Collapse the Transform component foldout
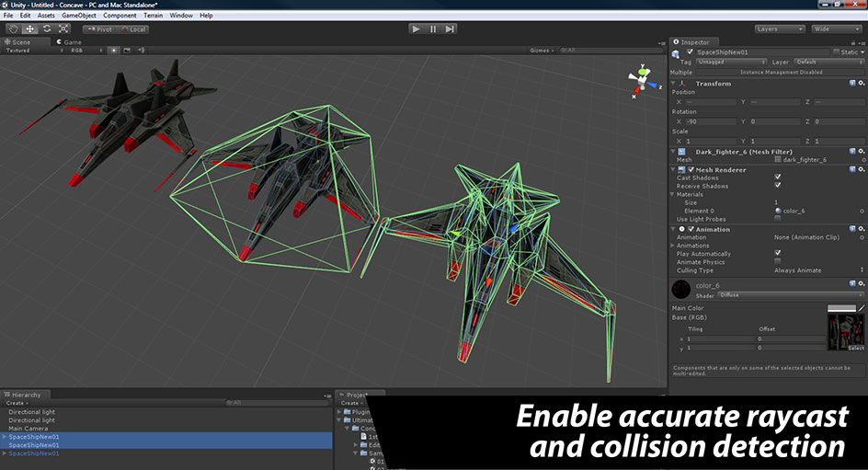The height and width of the screenshot is (470, 868). point(673,83)
